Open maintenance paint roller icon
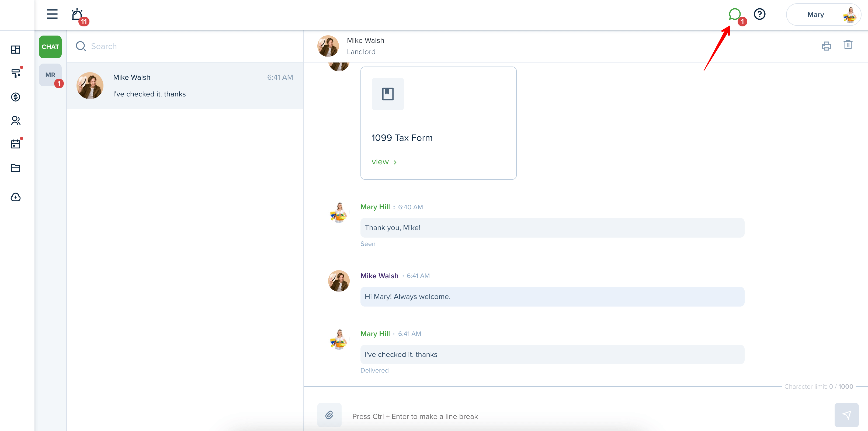Screen dimensions: 868x431 (x=16, y=73)
